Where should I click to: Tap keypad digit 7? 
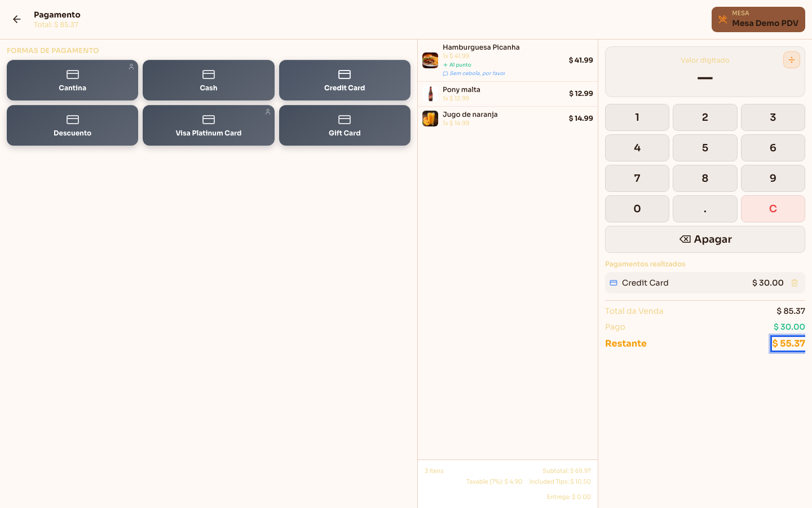click(x=637, y=178)
